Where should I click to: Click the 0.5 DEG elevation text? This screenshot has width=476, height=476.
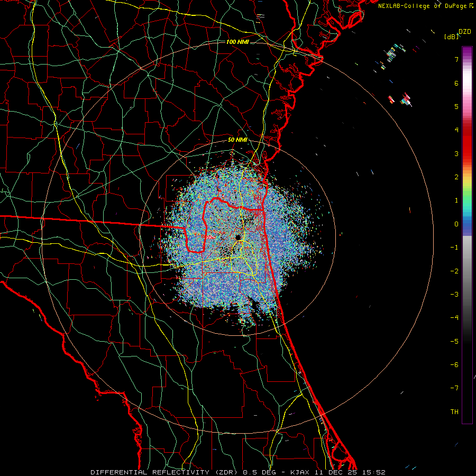tap(260, 472)
